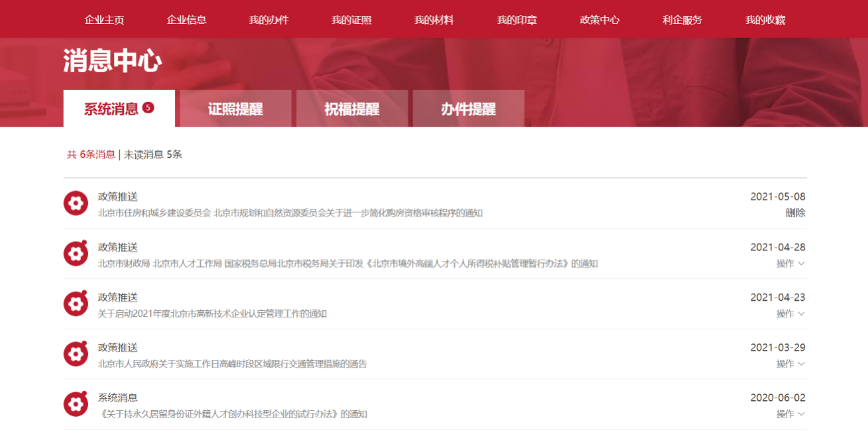The width and height of the screenshot is (868, 436).
Task: Click the red badge showing 5 unread messages
Action: coord(147,106)
